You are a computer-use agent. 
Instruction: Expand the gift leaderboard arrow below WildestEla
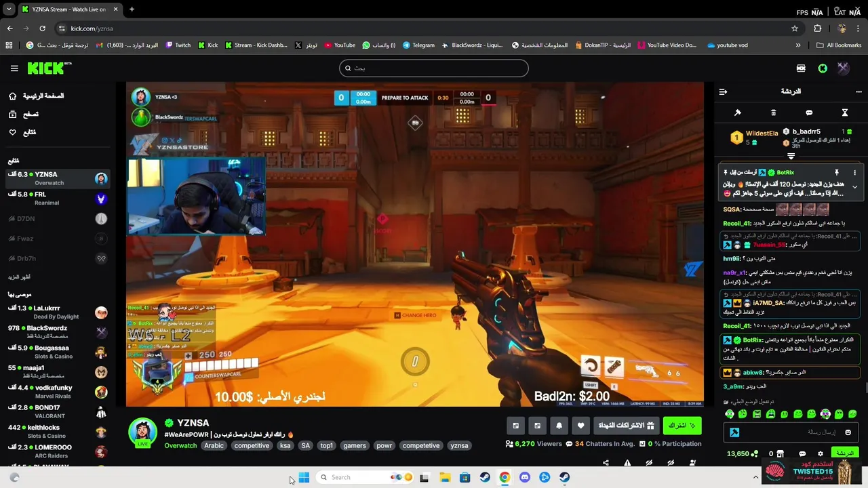[791, 157]
